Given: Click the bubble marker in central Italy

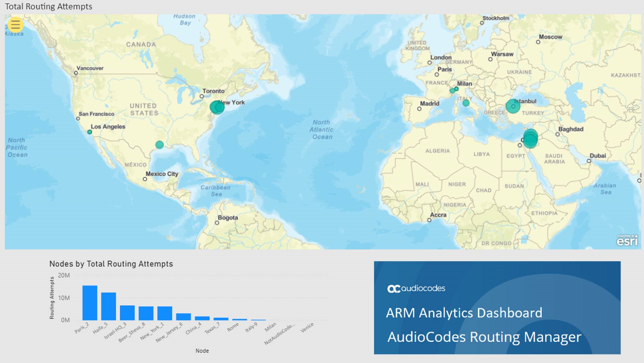Looking at the screenshot, I should (x=466, y=103).
